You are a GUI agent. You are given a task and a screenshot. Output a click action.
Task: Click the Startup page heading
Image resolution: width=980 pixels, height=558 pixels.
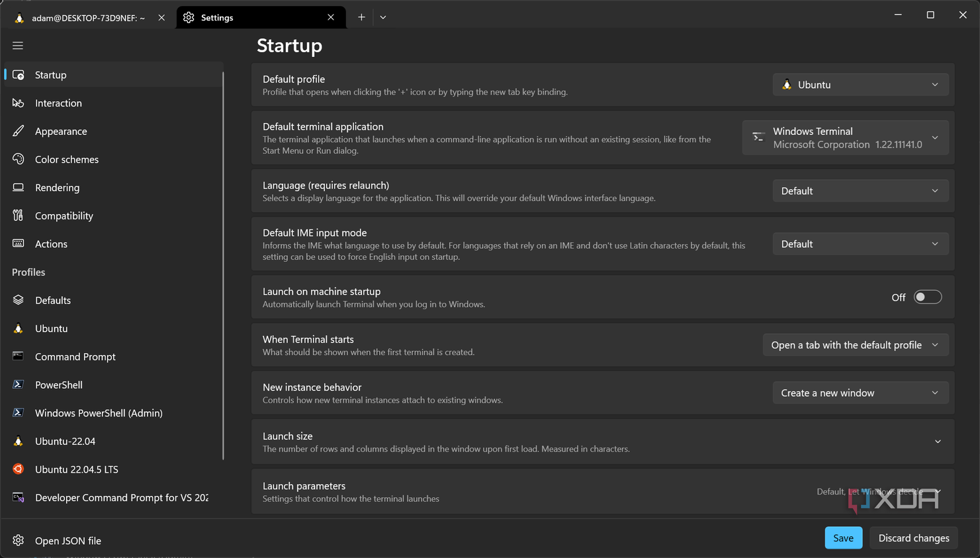coord(289,46)
